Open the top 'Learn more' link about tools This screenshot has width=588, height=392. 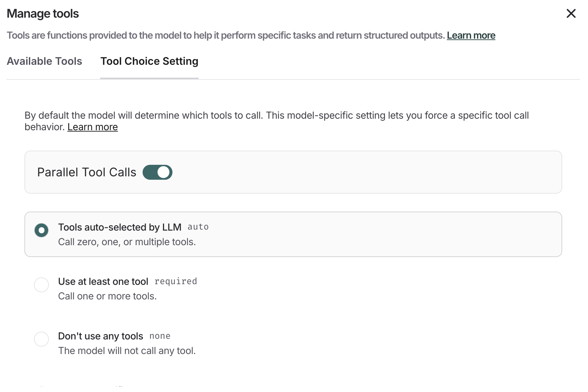pyautogui.click(x=471, y=35)
